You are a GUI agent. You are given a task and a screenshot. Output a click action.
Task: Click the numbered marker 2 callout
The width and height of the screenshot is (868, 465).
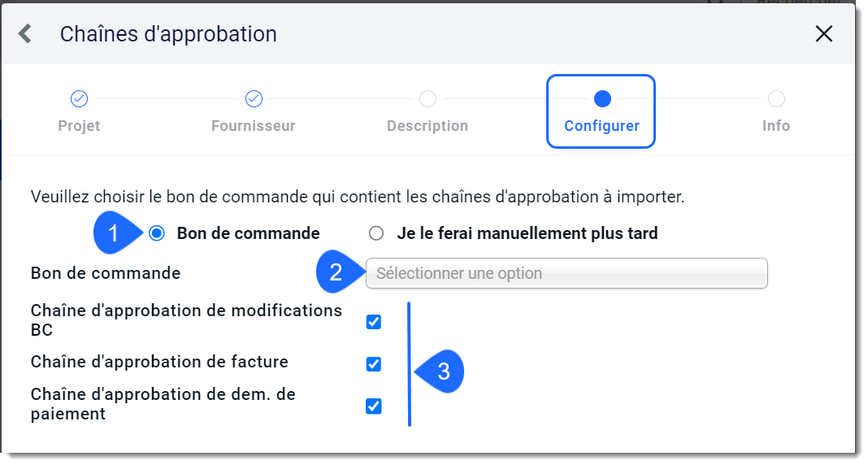tap(339, 272)
